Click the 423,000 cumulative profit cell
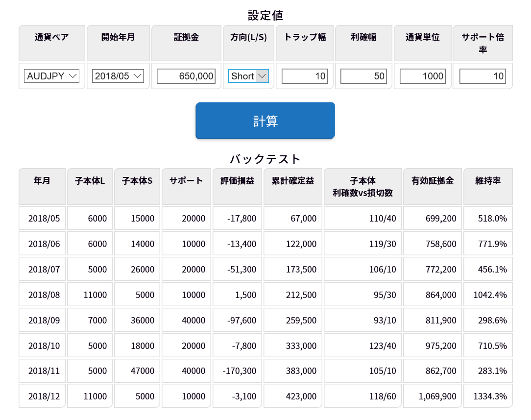Screen dimensions: 531x420 (293, 396)
